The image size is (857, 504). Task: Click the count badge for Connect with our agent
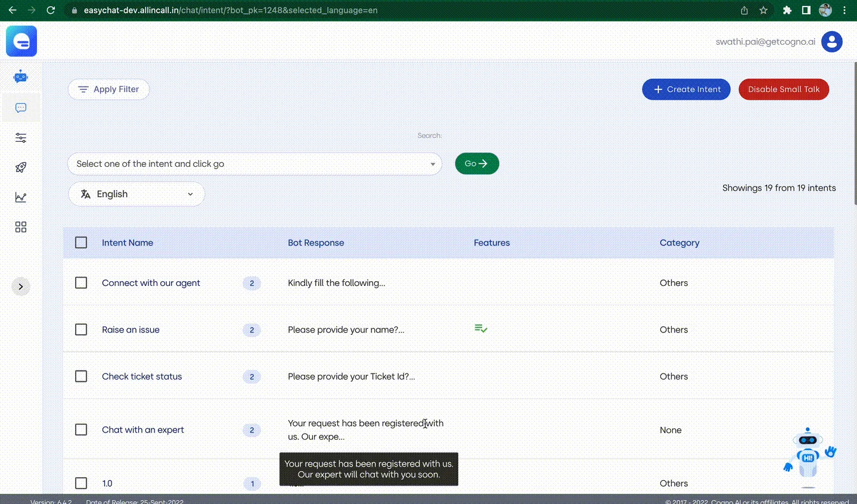click(x=251, y=283)
